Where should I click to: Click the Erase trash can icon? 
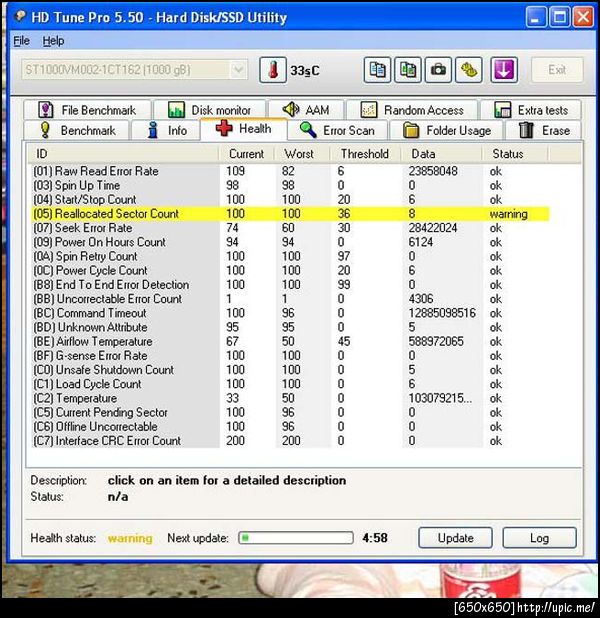526,130
